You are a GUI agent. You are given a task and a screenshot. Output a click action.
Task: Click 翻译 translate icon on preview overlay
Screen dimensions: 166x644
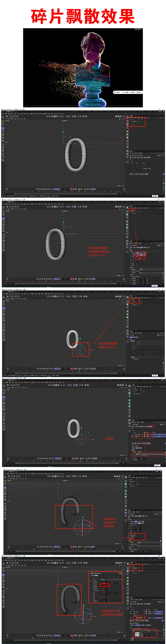click(133, 92)
